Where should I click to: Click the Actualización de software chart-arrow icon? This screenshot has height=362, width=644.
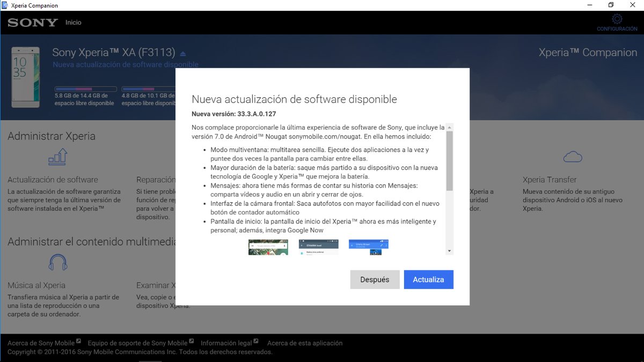58,157
